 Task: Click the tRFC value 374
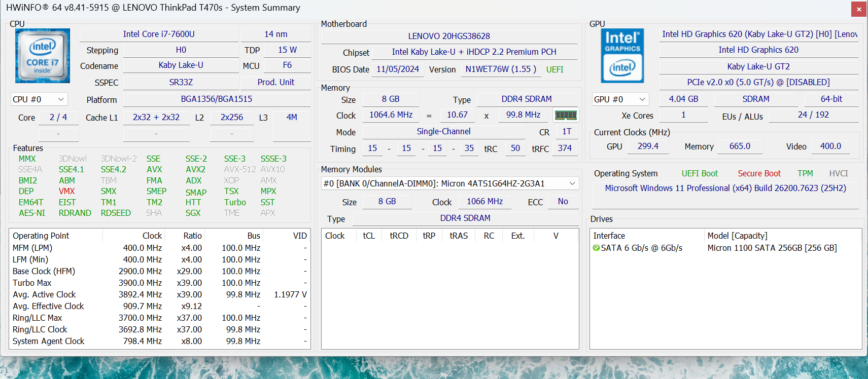565,148
